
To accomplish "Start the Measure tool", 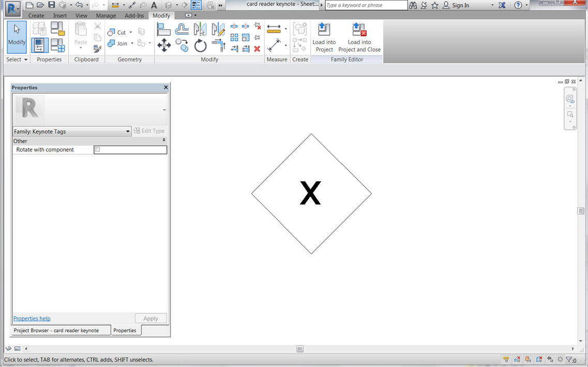I will 274,28.
